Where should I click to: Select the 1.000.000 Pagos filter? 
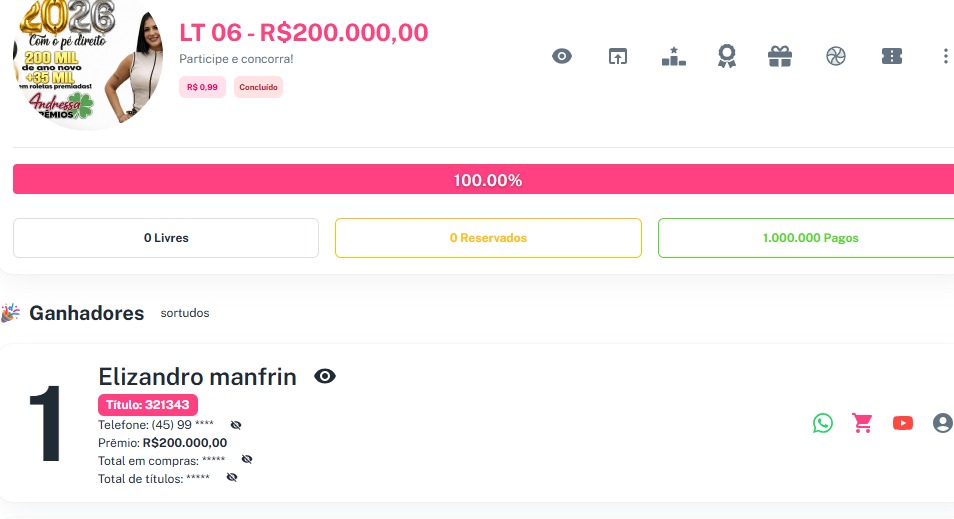pyautogui.click(x=808, y=238)
